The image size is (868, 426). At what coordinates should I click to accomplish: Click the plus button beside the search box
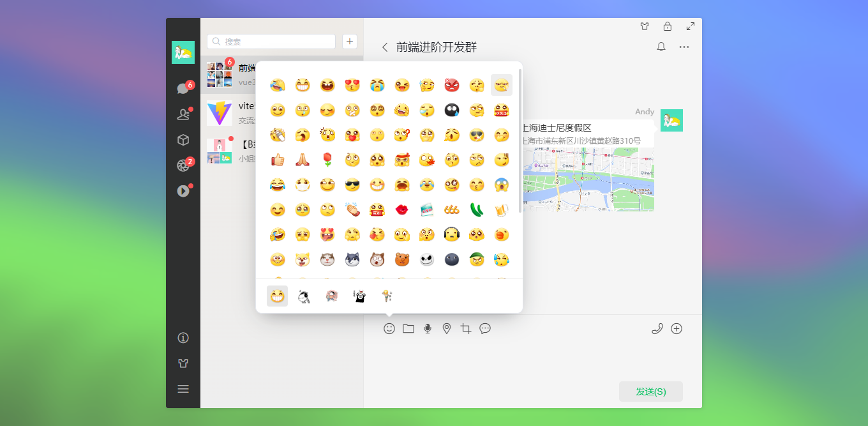pos(350,42)
